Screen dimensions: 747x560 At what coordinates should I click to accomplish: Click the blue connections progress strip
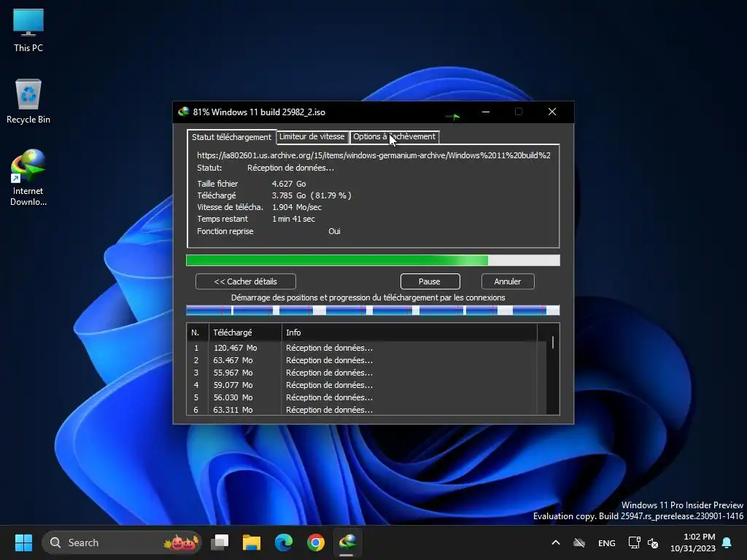pos(373,311)
